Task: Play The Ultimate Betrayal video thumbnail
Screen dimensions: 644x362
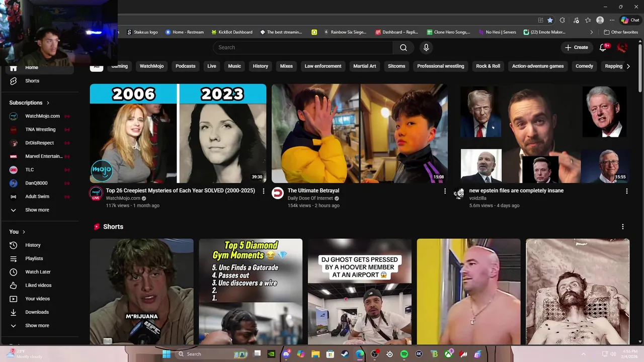Action: point(360,133)
